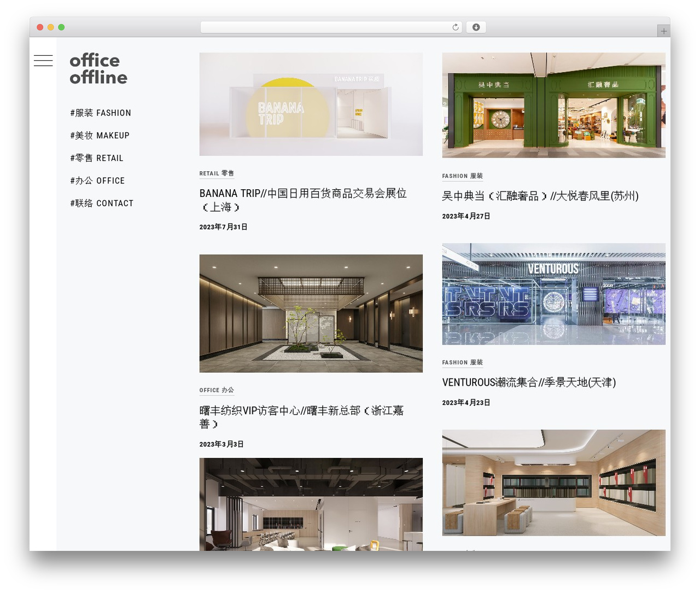Open the wooden showroom shelves thumbnail
The width and height of the screenshot is (700, 593).
[554, 482]
